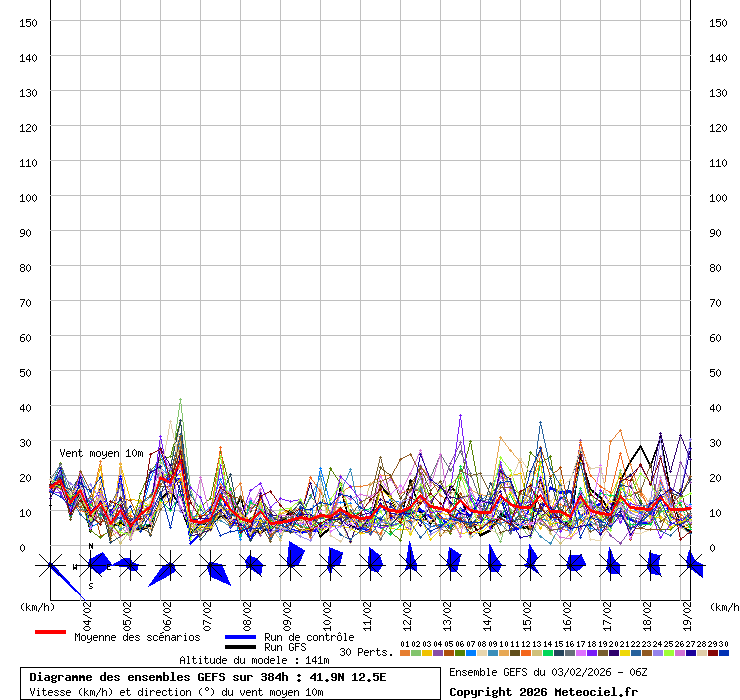
Task: Select perturbation 14 green color swatch
Action: click(x=547, y=653)
